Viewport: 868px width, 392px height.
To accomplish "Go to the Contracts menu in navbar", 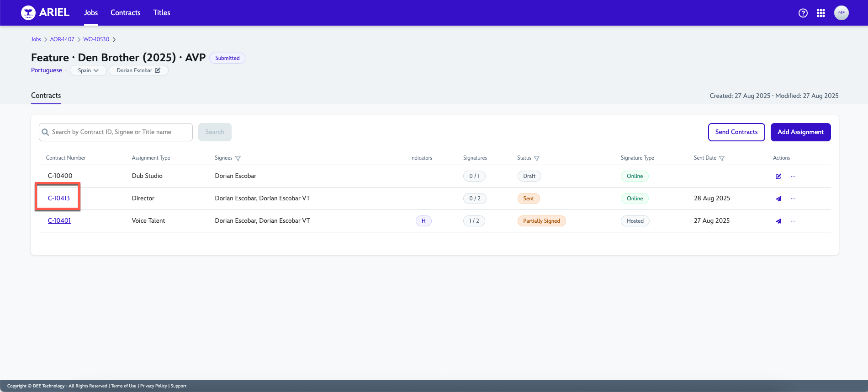I will coord(125,13).
